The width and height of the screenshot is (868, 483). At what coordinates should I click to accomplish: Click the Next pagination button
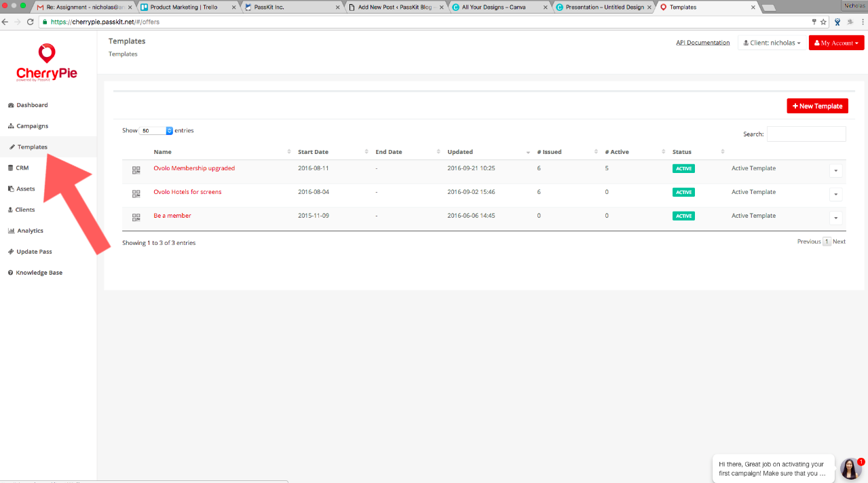pos(839,241)
